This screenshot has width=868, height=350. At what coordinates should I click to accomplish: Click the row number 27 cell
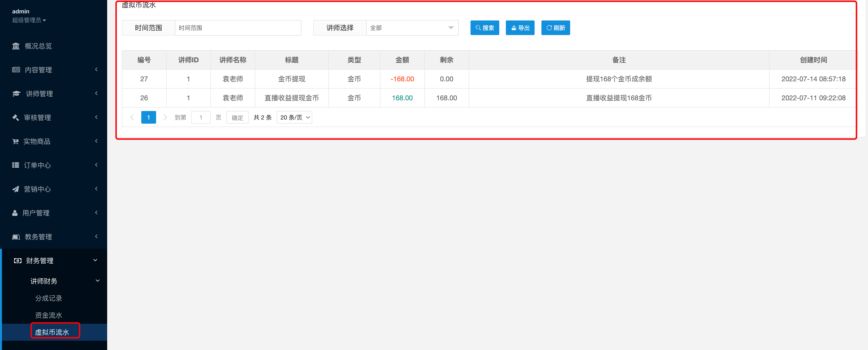[x=144, y=79]
